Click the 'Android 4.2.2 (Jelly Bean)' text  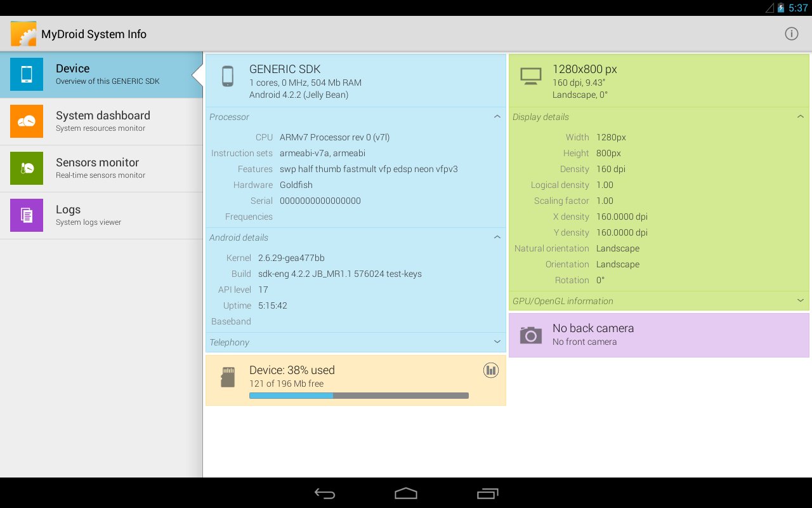[x=299, y=95]
